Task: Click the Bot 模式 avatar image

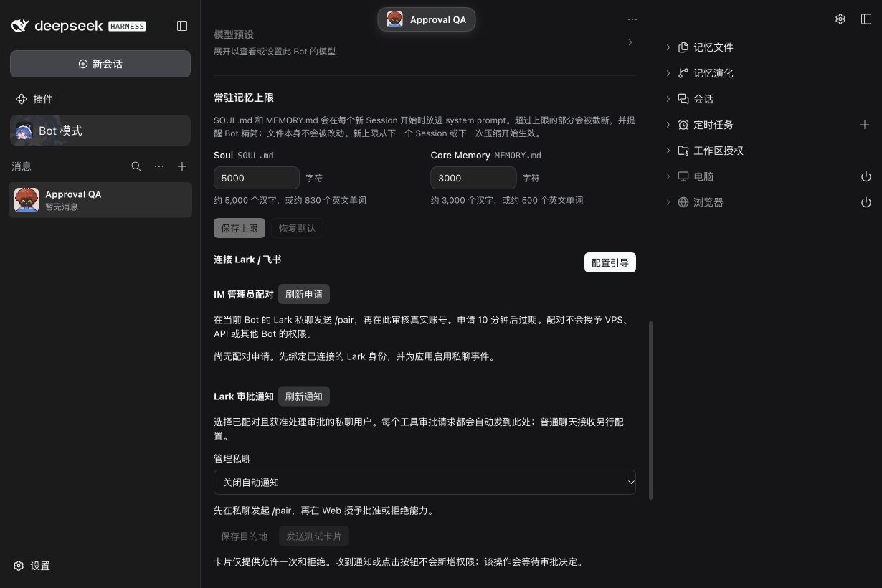Action: tap(24, 131)
